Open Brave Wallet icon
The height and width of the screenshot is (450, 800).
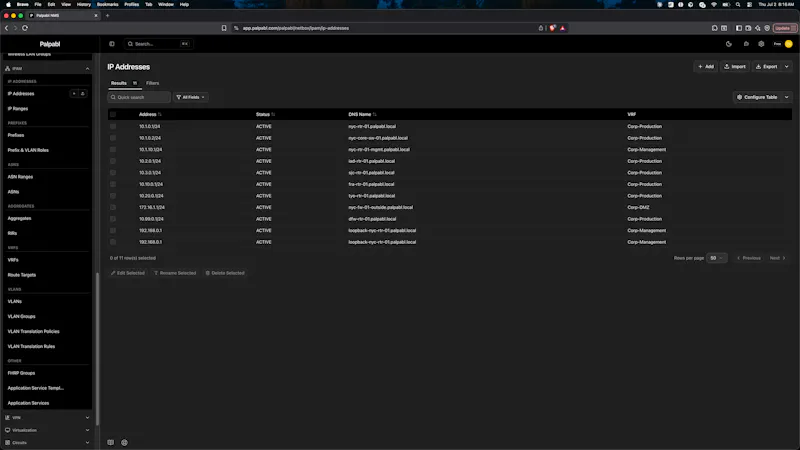[x=748, y=28]
